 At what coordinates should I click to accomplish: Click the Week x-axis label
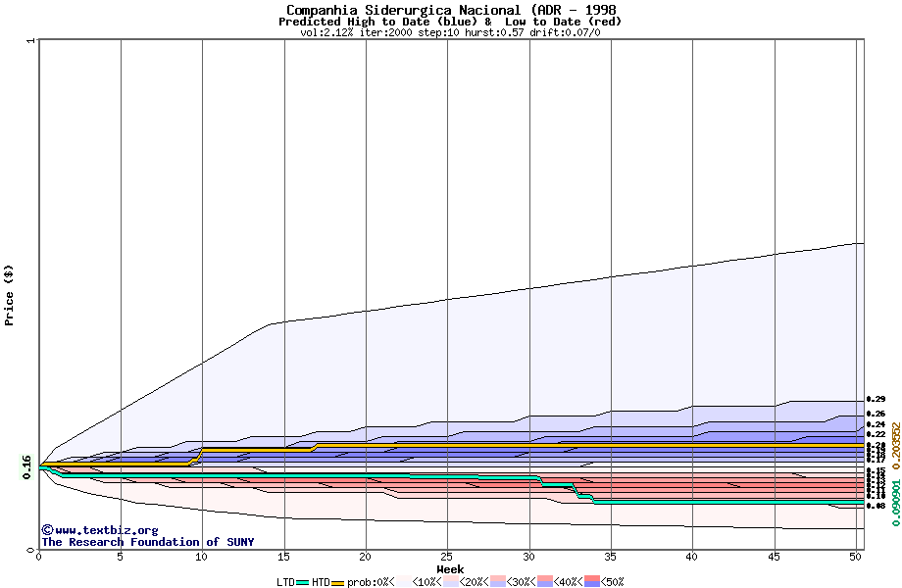point(450,569)
